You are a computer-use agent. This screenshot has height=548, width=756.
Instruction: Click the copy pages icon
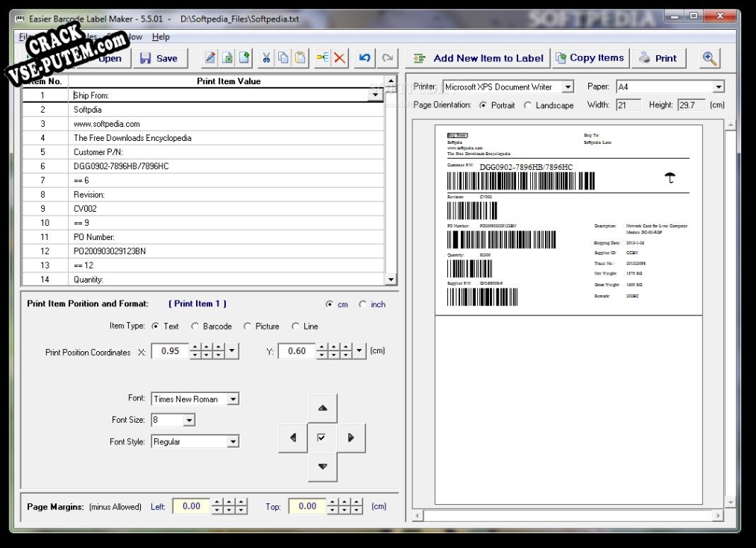click(x=283, y=58)
